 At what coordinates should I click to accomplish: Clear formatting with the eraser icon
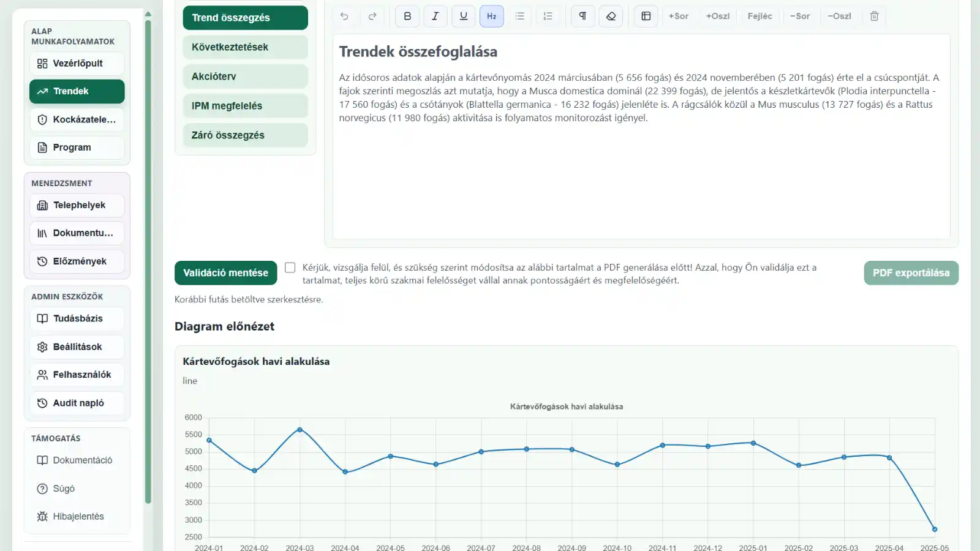(611, 17)
